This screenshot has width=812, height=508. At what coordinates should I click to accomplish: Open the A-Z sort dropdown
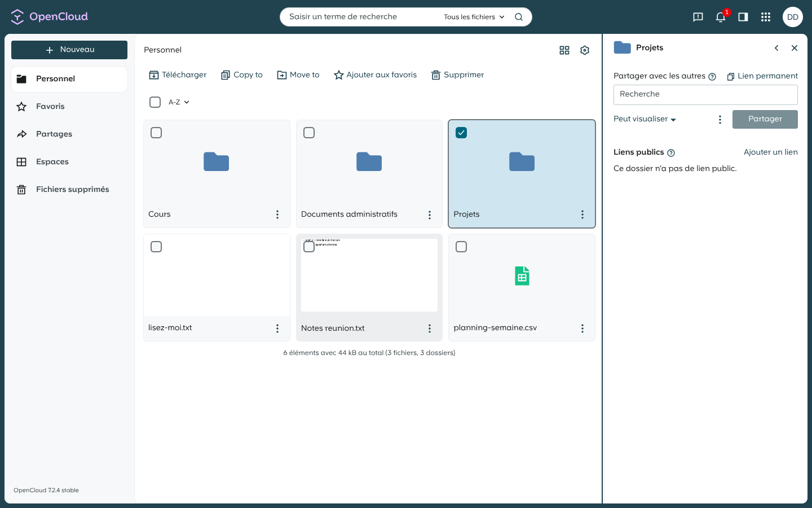point(179,102)
